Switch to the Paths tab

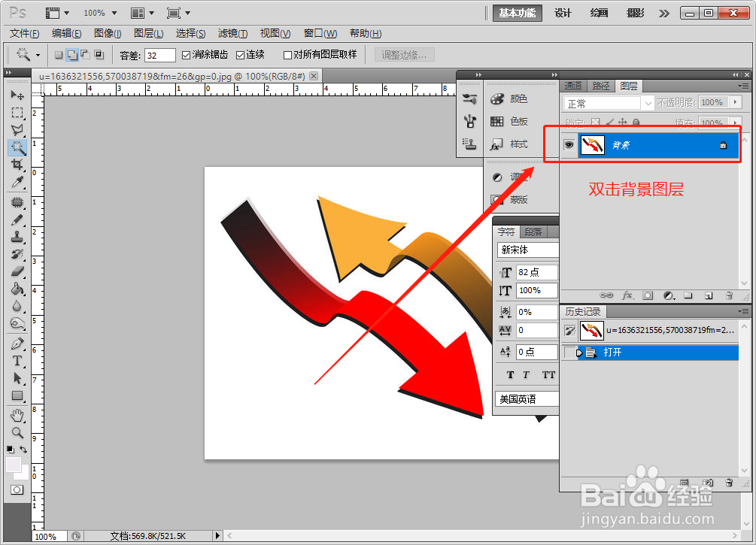pyautogui.click(x=601, y=86)
